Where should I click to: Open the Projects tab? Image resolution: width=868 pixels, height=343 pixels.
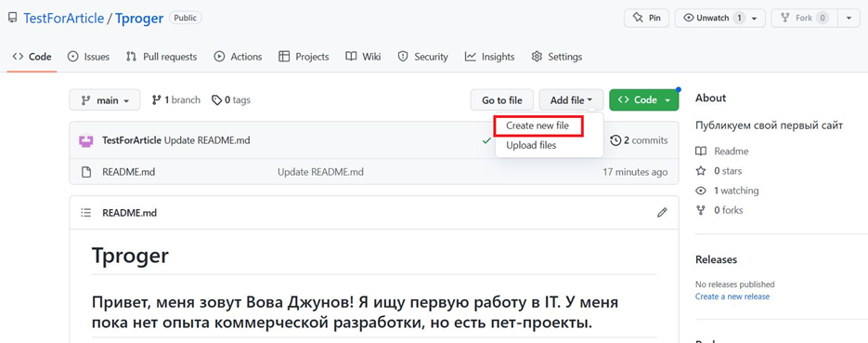point(304,57)
